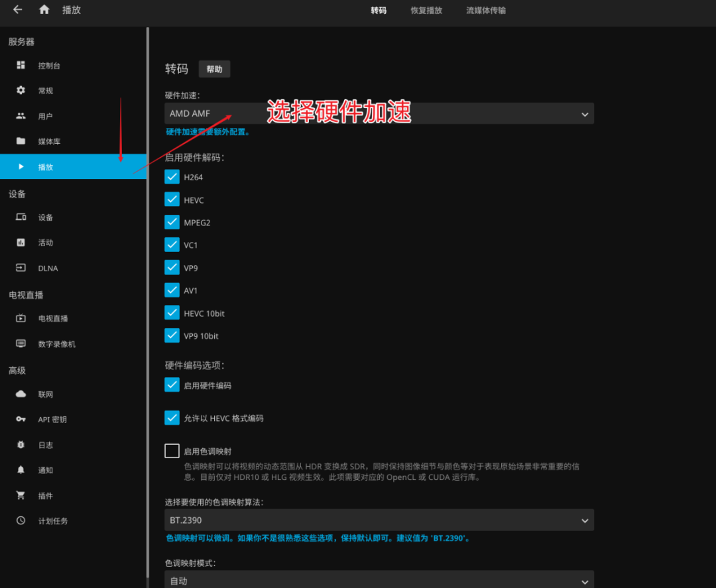Click the 播放 play icon in sidebar
The height and width of the screenshot is (588, 716).
pyautogui.click(x=21, y=166)
